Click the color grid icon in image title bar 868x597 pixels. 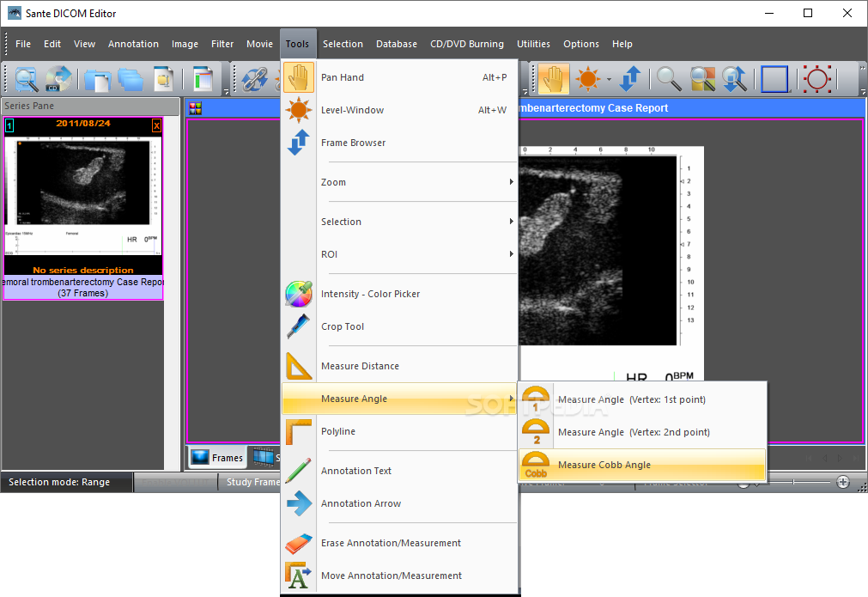click(195, 108)
